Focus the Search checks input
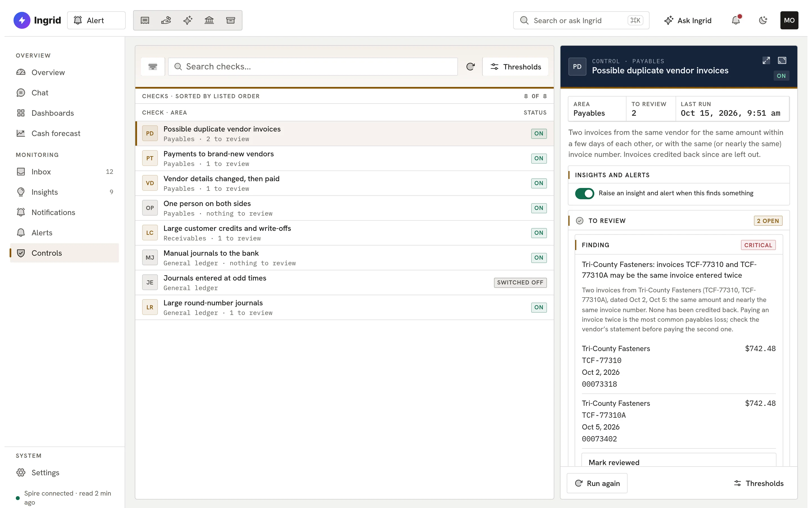Viewport: 812px width, 508px height. pos(313,67)
